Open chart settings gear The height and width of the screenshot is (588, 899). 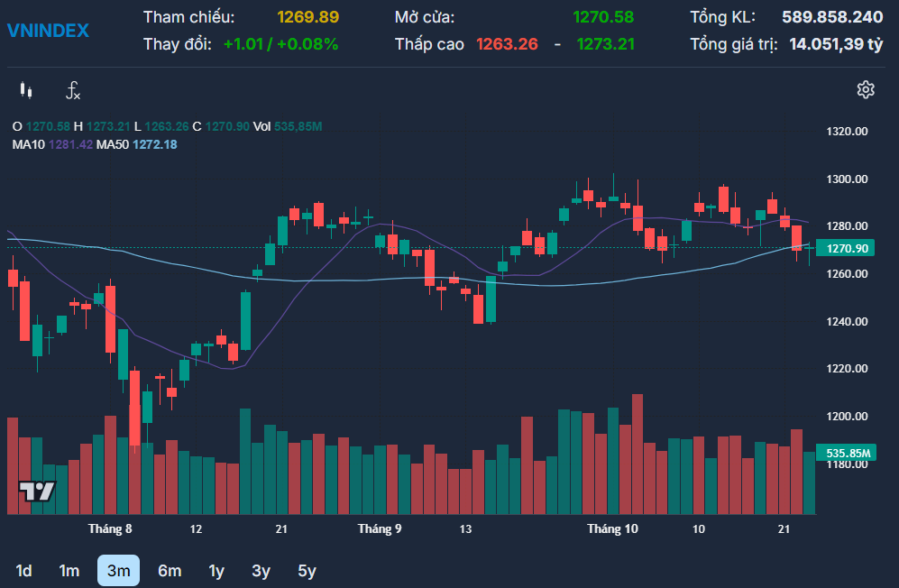[x=866, y=89]
